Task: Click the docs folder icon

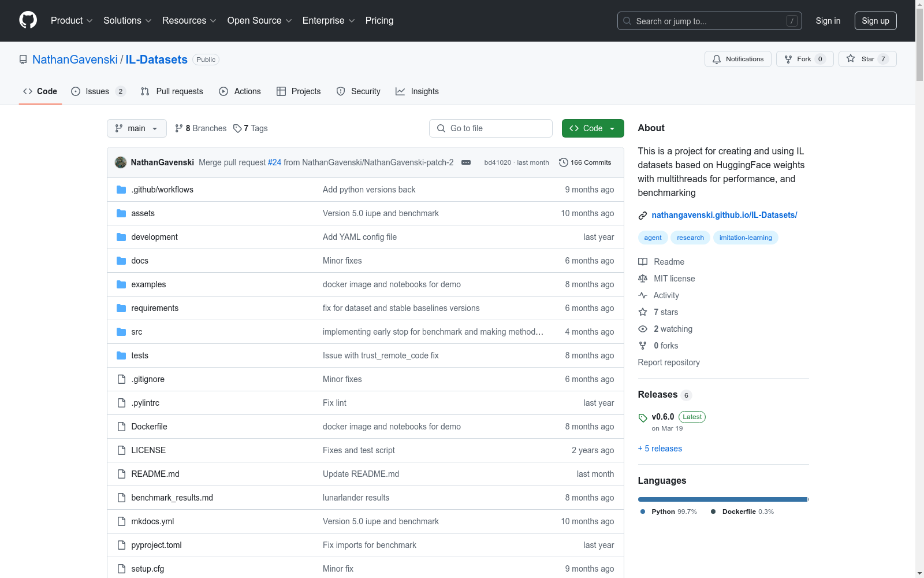Action: click(121, 261)
